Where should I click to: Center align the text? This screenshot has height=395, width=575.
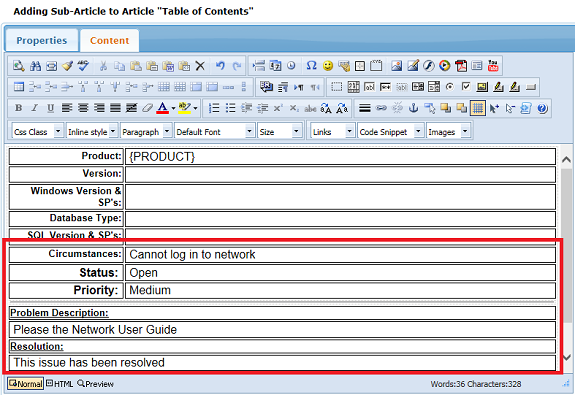pos(83,108)
